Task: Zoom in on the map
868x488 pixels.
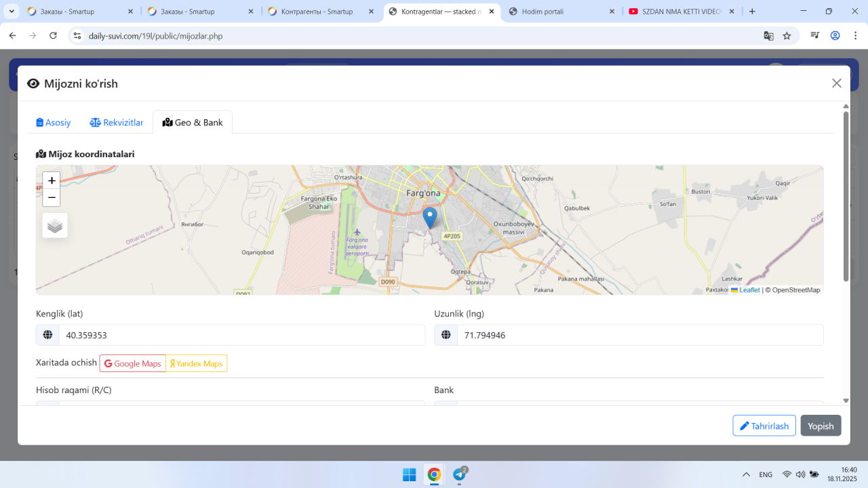Action: 52,181
